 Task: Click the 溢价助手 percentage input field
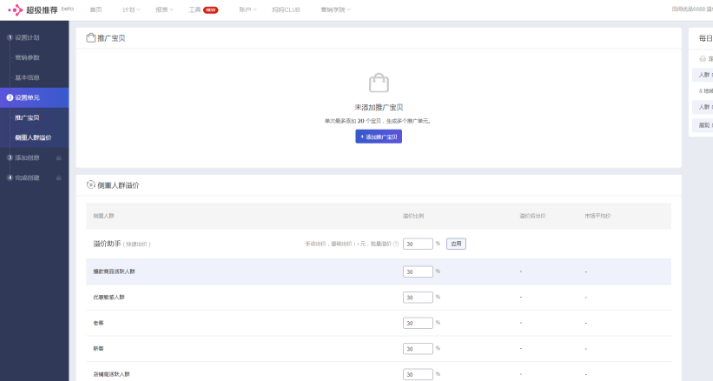click(x=418, y=244)
